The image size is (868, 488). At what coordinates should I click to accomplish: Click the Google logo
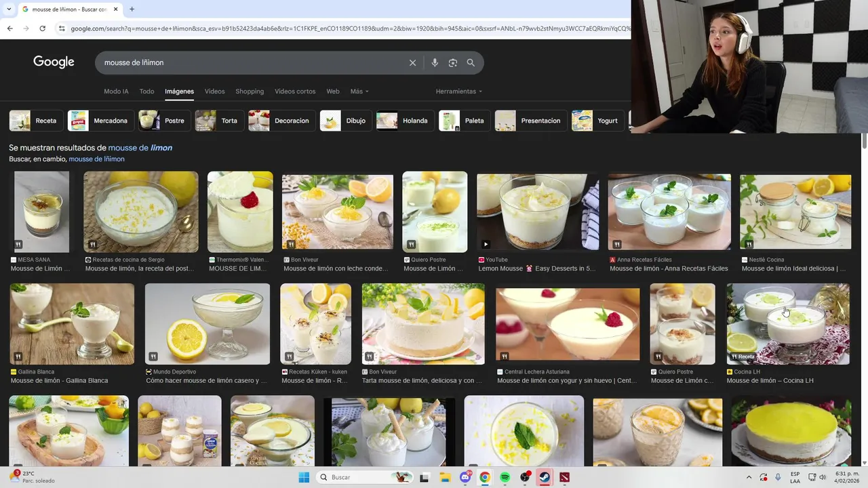coord(54,62)
